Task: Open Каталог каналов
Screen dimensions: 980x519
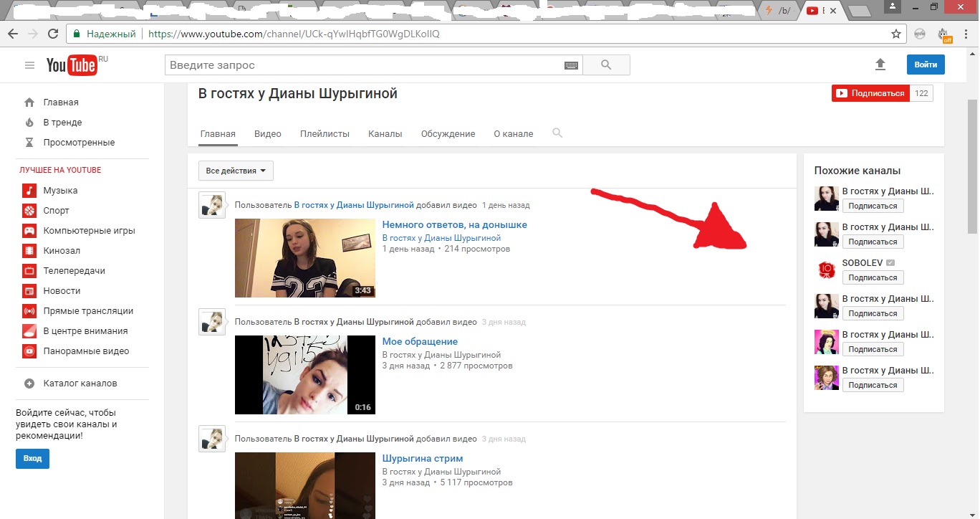Action: tap(80, 384)
